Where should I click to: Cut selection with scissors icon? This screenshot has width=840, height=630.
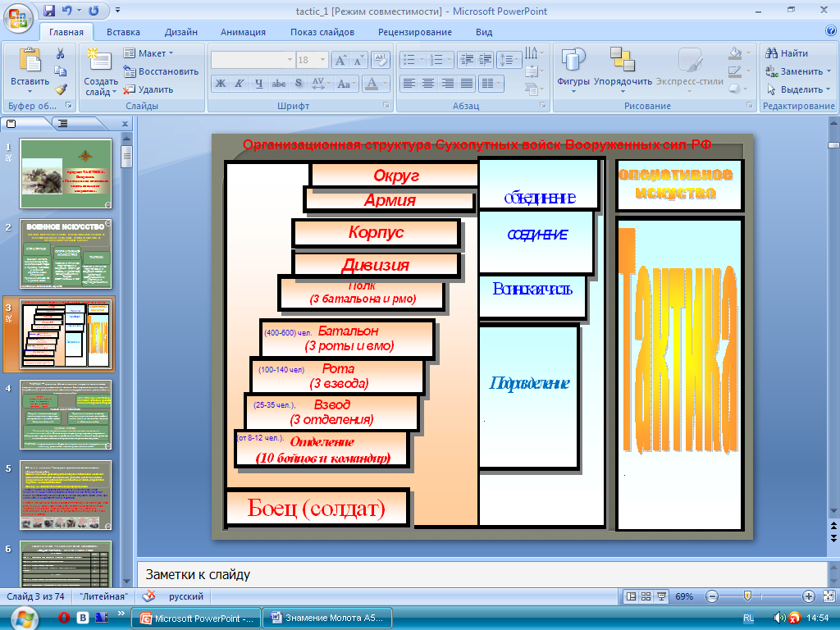coord(60,53)
